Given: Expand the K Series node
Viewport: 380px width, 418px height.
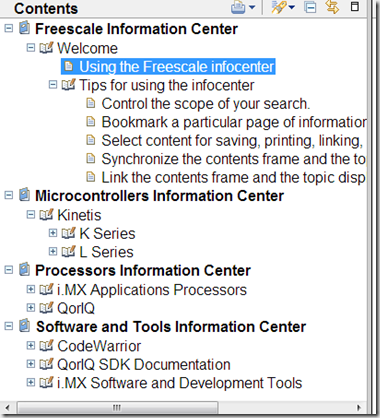Looking at the screenshot, I should pyautogui.click(x=53, y=233).
